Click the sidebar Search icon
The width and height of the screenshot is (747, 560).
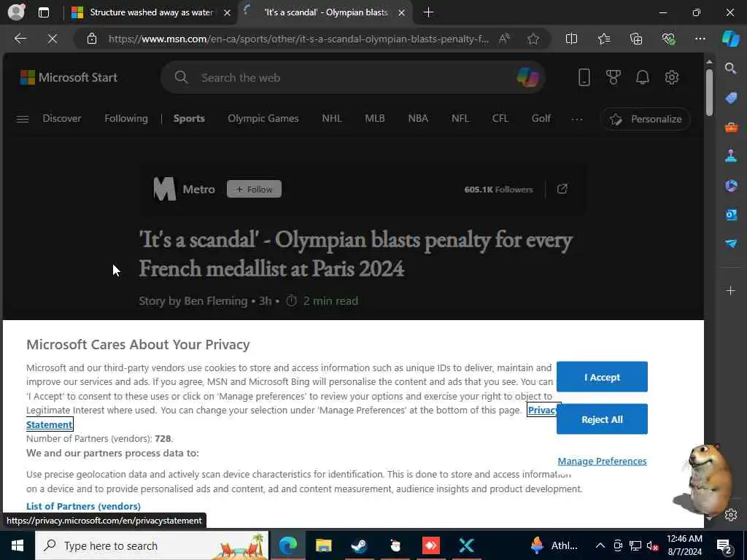point(730,69)
